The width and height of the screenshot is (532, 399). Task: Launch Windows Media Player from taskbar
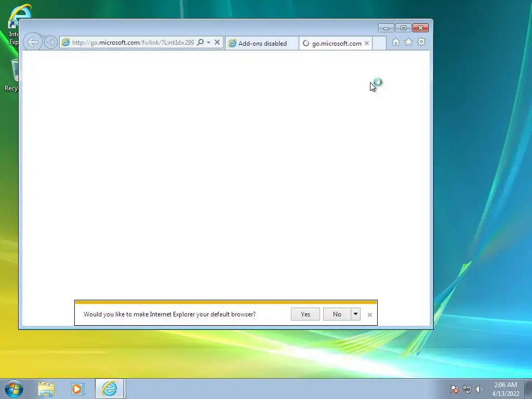coord(77,389)
